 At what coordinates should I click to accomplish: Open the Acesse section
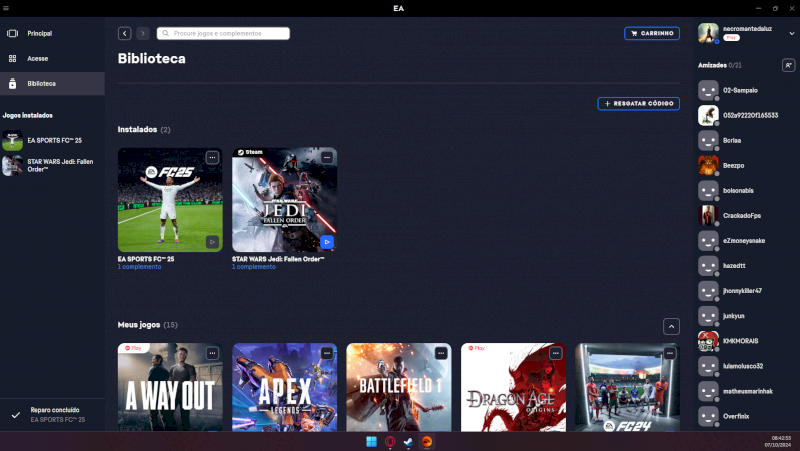[52, 58]
